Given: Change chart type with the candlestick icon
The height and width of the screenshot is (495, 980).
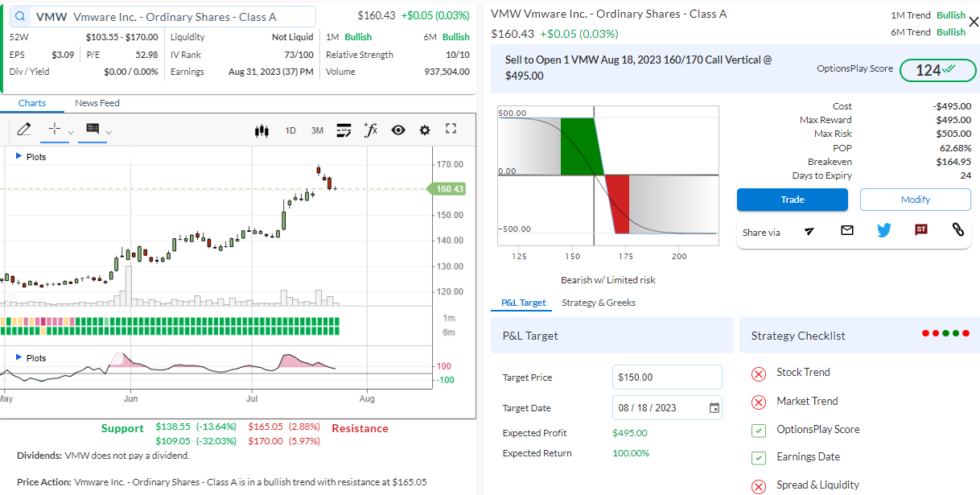Looking at the screenshot, I should (x=261, y=130).
